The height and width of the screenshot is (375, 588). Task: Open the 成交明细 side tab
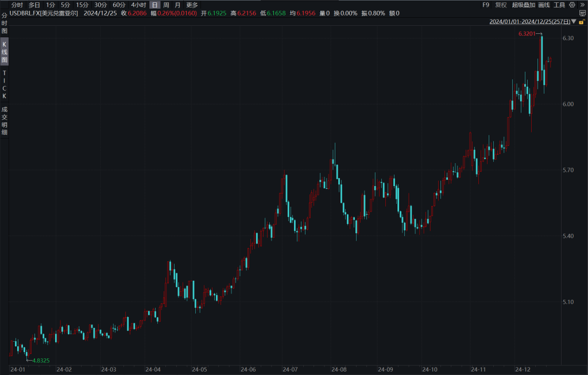(5, 121)
